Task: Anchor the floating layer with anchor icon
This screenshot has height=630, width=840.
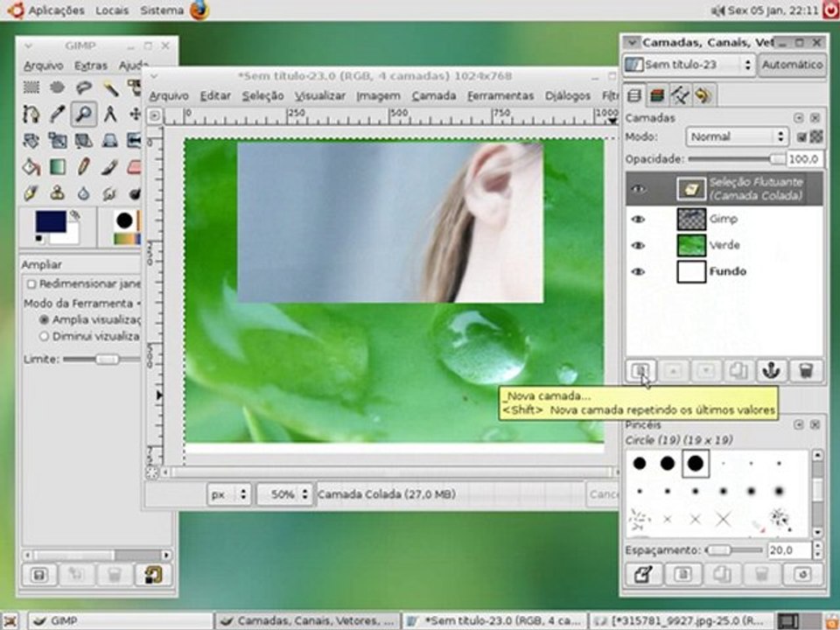Action: [772, 371]
